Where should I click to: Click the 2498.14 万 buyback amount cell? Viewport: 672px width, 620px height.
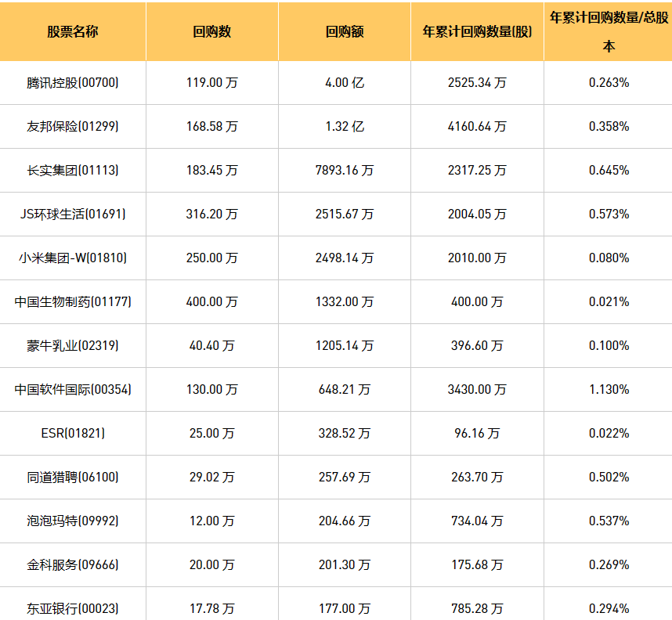click(345, 258)
